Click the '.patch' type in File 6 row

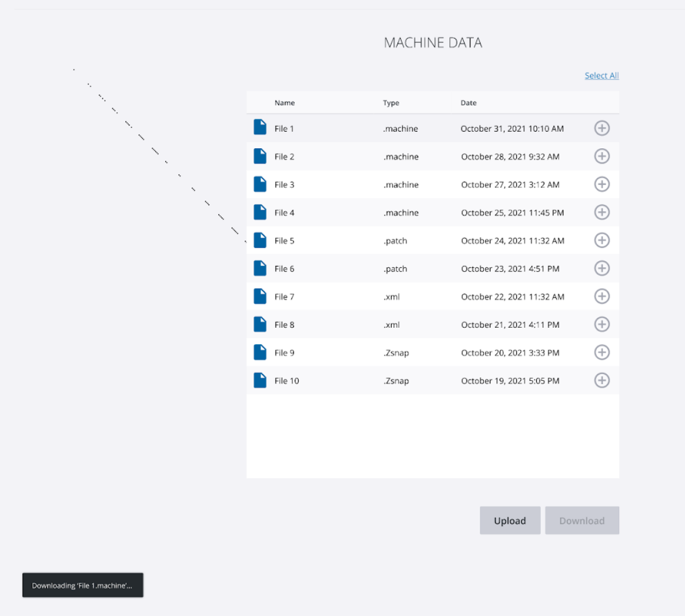click(395, 269)
